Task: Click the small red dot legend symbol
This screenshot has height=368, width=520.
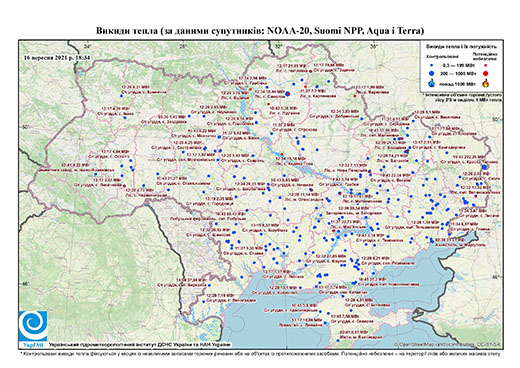Action: pyautogui.click(x=486, y=65)
